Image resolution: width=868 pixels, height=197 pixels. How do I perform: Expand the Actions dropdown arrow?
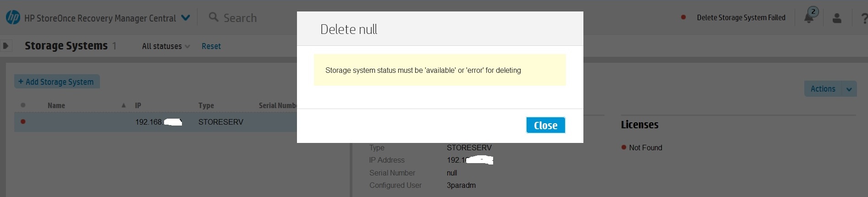[x=849, y=89]
